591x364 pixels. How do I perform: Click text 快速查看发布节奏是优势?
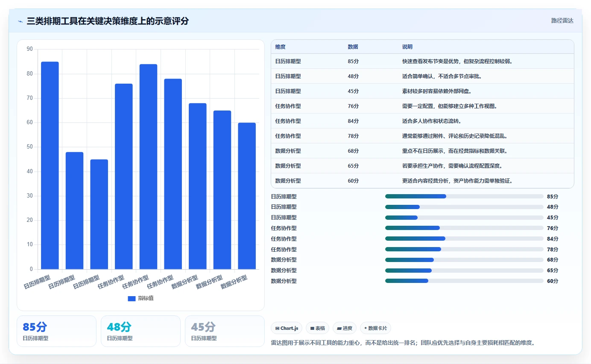point(430,61)
